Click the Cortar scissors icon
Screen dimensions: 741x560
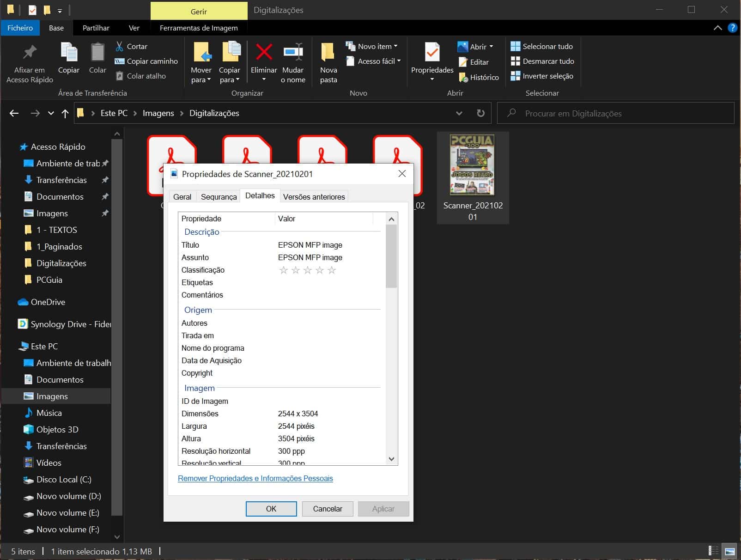(120, 46)
